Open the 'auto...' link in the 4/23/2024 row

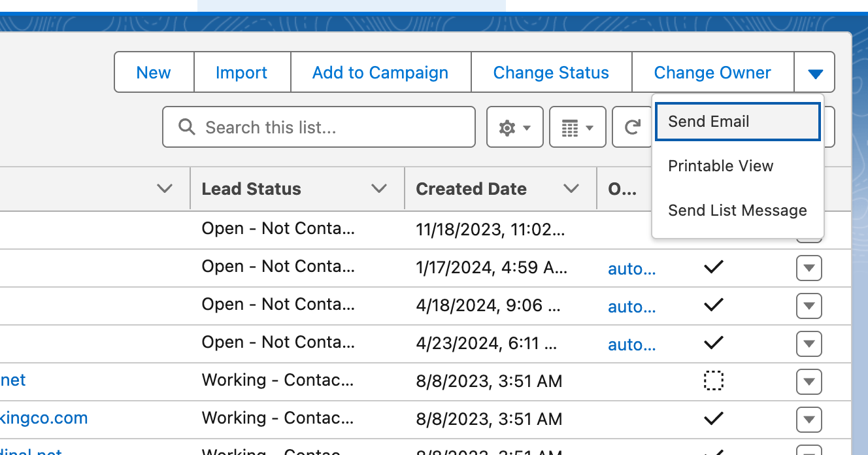tap(631, 344)
